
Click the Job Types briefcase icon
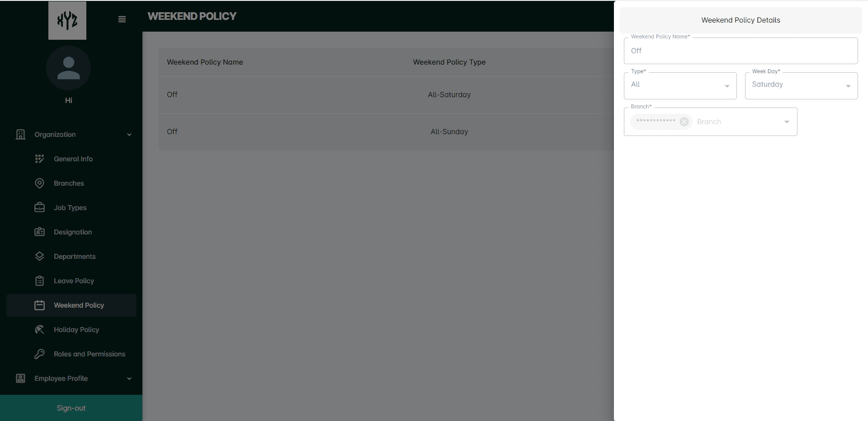40,208
